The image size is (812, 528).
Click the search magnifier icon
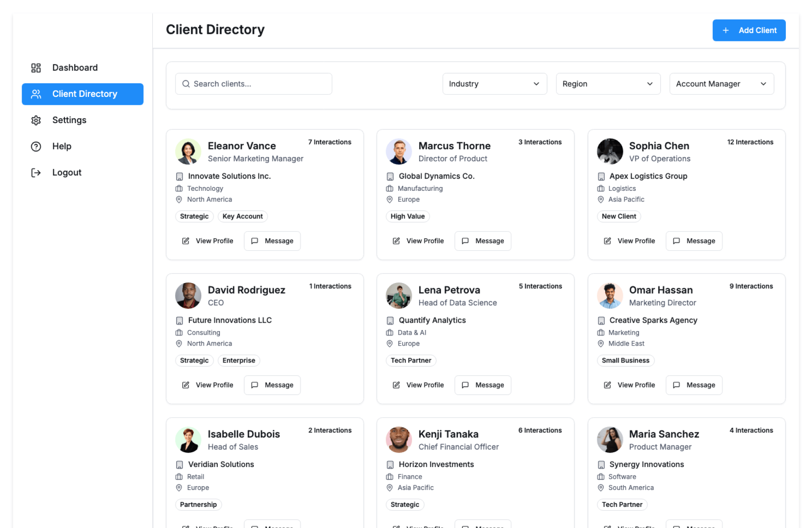click(186, 84)
